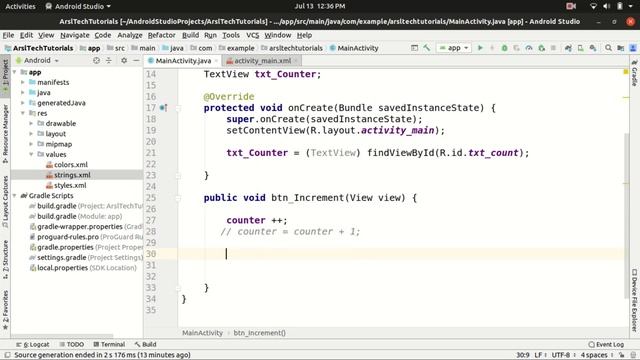
Task: Click the blue user avatar icon in toolbar
Action: [633, 48]
